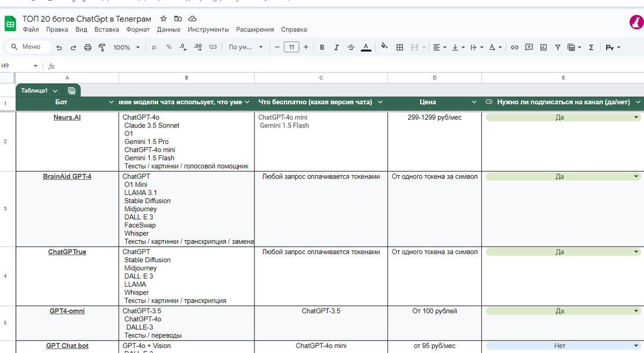Image resolution: width=644 pixels, height=353 pixels.
Task: Click the font size field
Action: coord(291,47)
